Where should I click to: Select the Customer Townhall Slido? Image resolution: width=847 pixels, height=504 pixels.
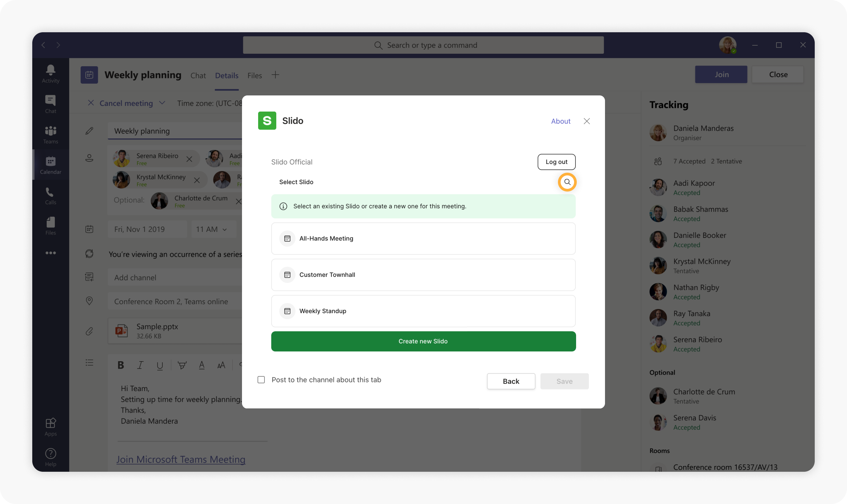(423, 275)
